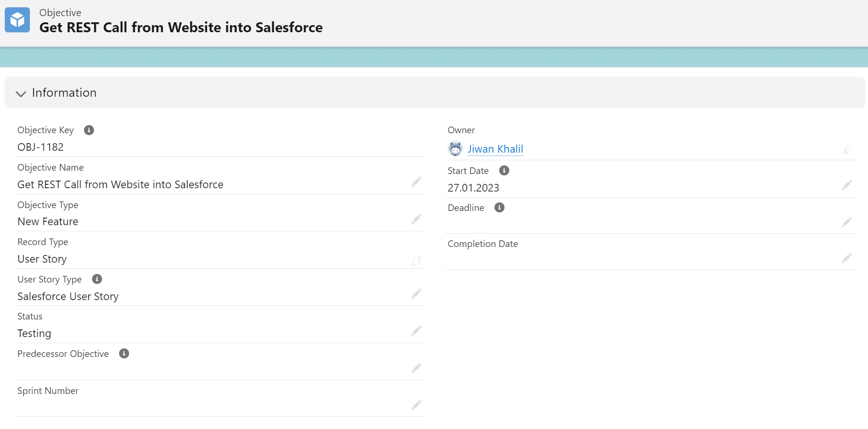Edit Start Date pencil icon
Viewport: 868px width, 429px height.
847,185
